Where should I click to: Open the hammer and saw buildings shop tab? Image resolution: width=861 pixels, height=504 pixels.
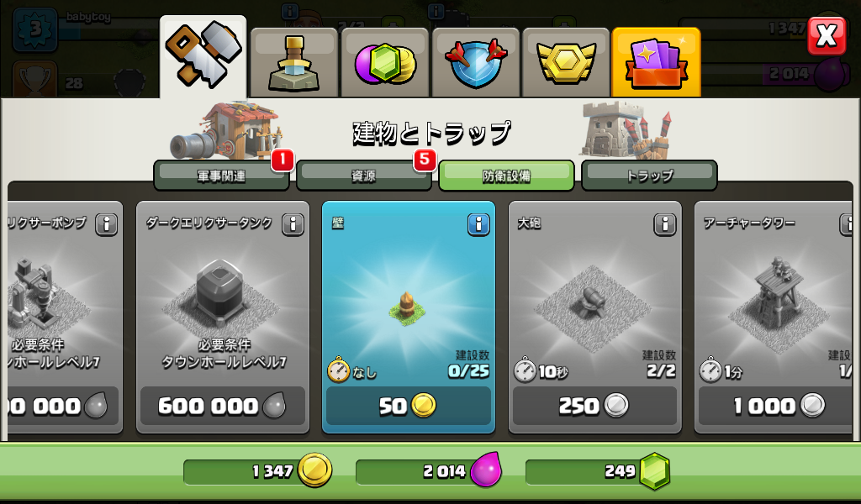203,56
